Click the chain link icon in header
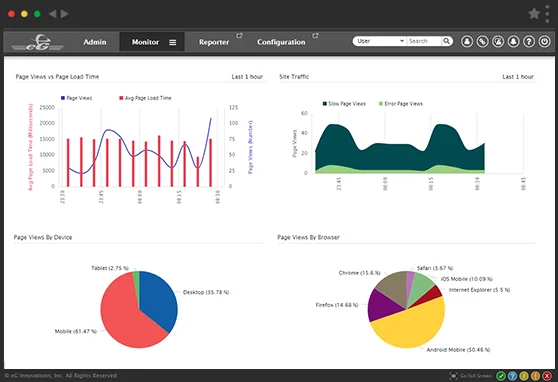This screenshot has height=382, width=558. tap(483, 42)
